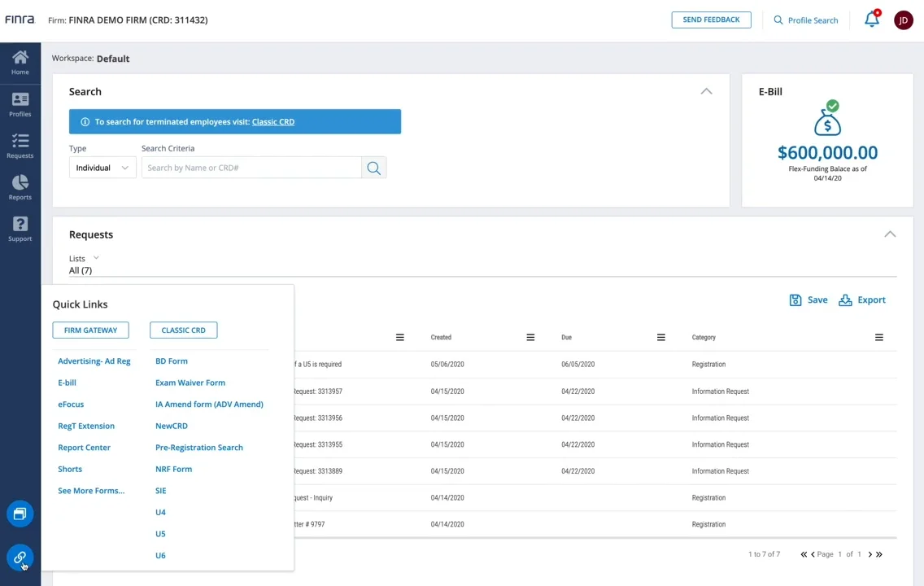The image size is (924, 586).
Task: Focus the Search by Name or CRD# field
Action: coord(251,168)
